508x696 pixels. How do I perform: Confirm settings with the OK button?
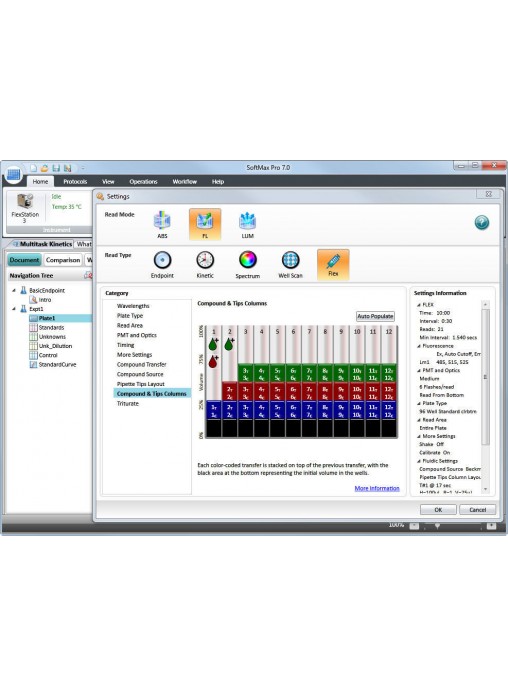[438, 510]
